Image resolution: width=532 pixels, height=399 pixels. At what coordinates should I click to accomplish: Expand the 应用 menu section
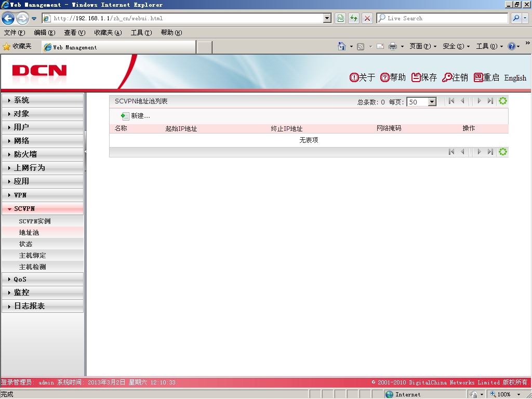pyautogui.click(x=43, y=181)
